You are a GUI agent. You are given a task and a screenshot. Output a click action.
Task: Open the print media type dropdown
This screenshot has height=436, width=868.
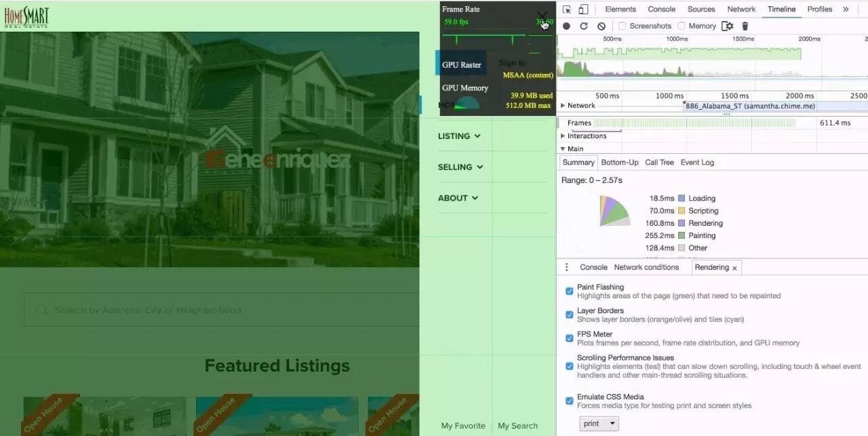tap(599, 423)
